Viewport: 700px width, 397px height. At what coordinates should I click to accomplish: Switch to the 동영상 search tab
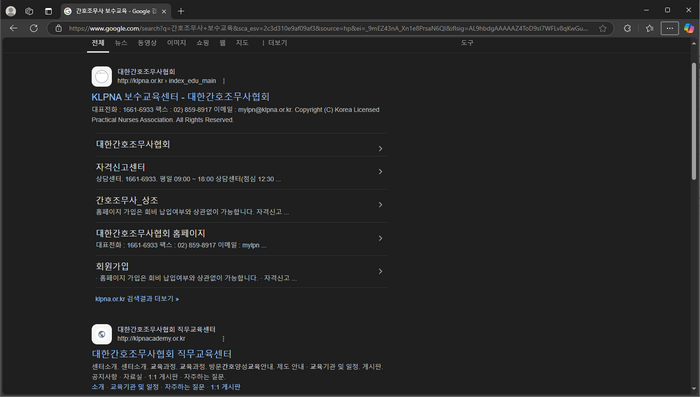point(147,43)
